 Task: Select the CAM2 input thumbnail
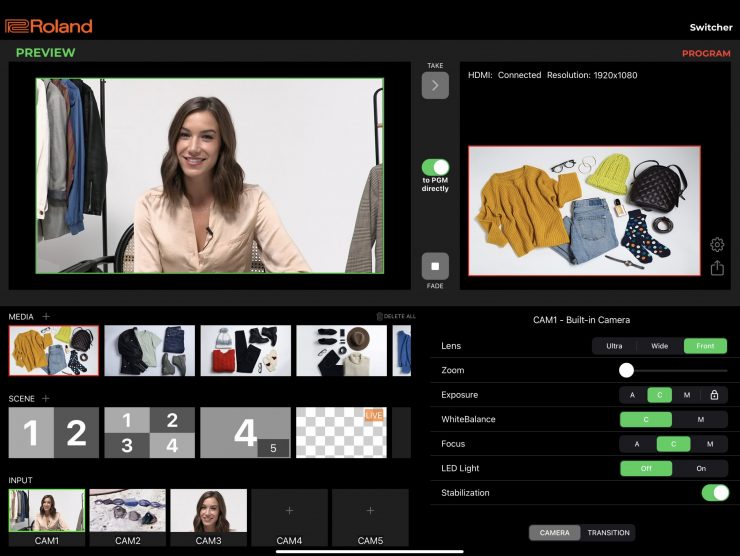[x=127, y=511]
